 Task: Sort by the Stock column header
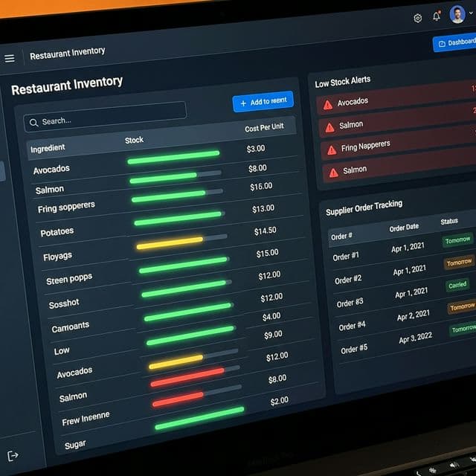click(x=134, y=140)
